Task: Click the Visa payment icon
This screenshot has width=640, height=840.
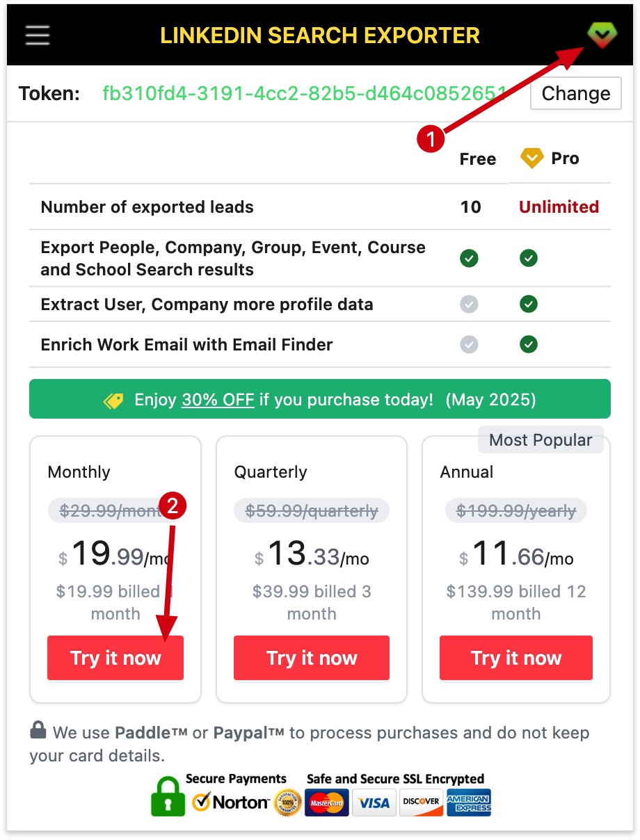Action: point(374,803)
